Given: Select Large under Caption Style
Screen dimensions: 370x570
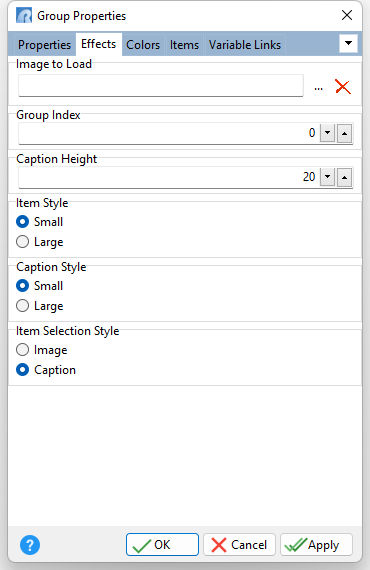Looking at the screenshot, I should (x=40, y=306).
